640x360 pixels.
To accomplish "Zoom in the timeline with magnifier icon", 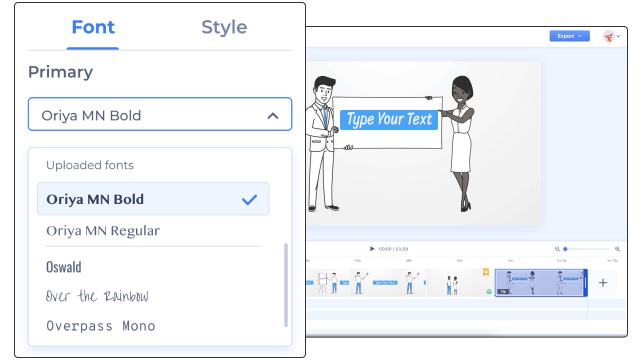I will point(617,249).
